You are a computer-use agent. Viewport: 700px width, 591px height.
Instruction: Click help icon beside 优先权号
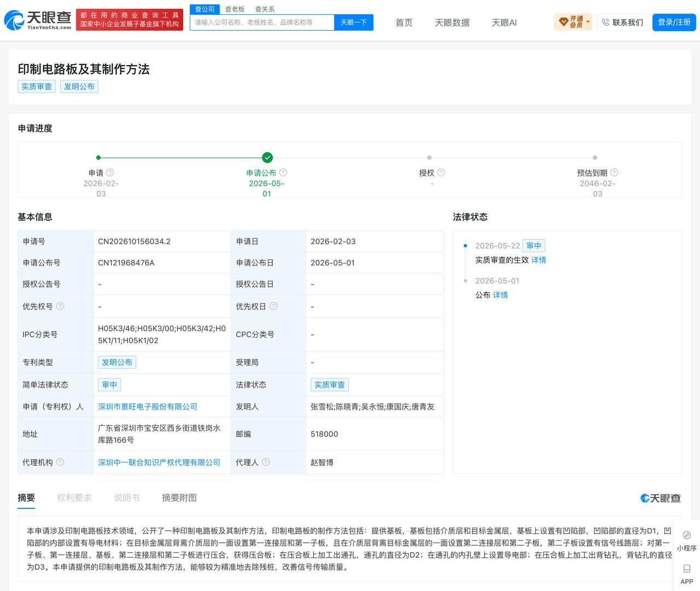click(60, 306)
